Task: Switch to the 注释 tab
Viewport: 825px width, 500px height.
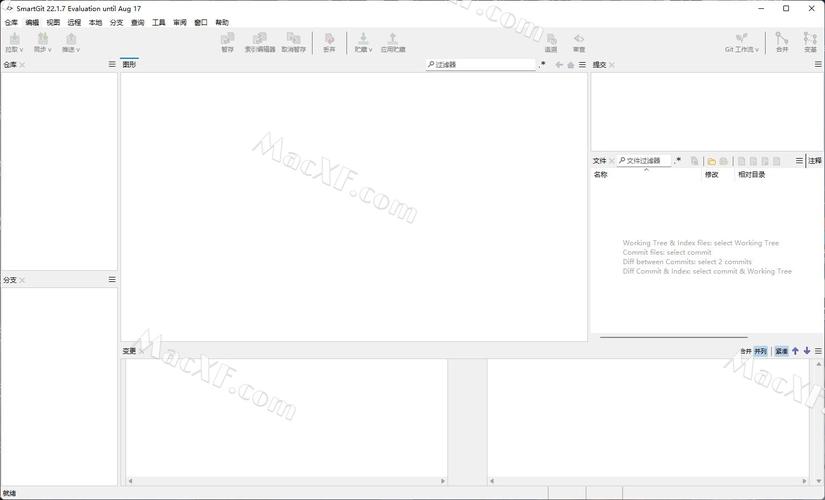Action: click(x=815, y=161)
